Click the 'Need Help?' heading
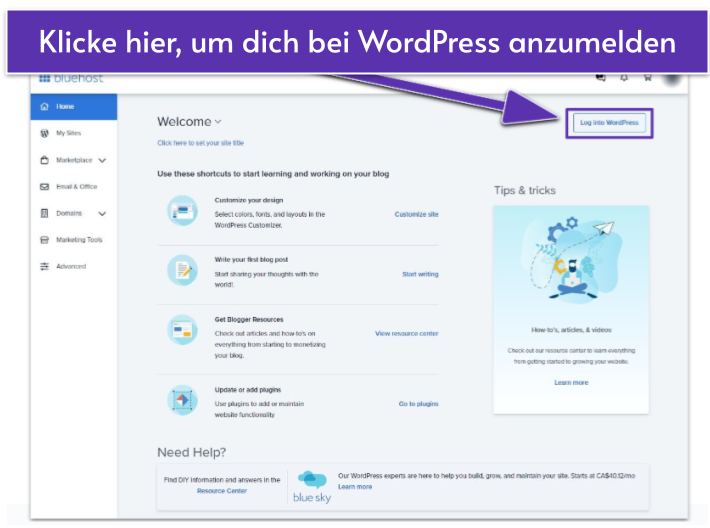 point(192,452)
